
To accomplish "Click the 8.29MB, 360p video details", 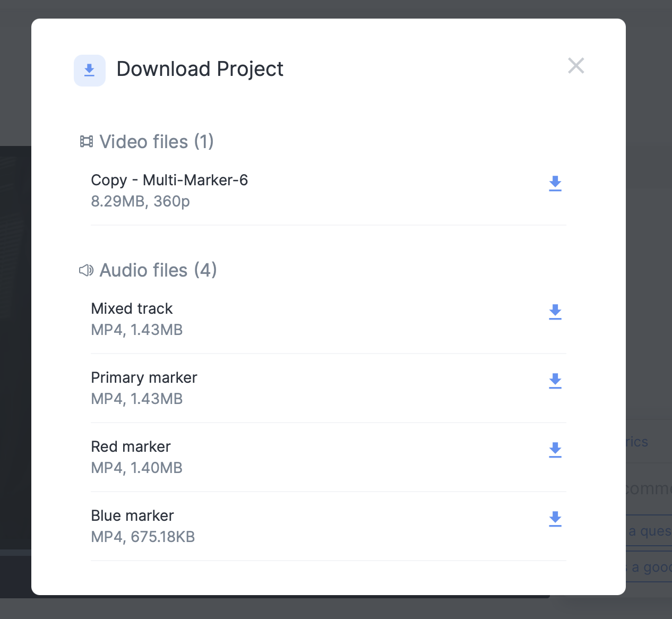I will pos(140,201).
